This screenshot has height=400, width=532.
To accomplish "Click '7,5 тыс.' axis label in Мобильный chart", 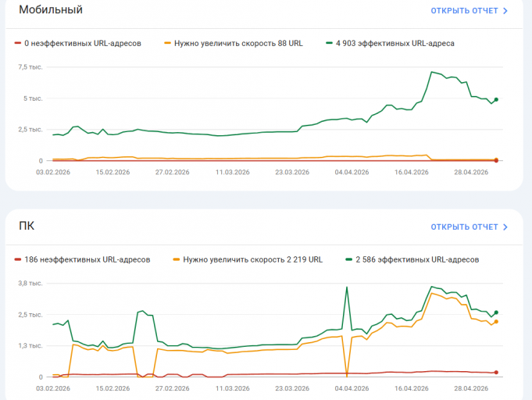I will (x=30, y=67).
